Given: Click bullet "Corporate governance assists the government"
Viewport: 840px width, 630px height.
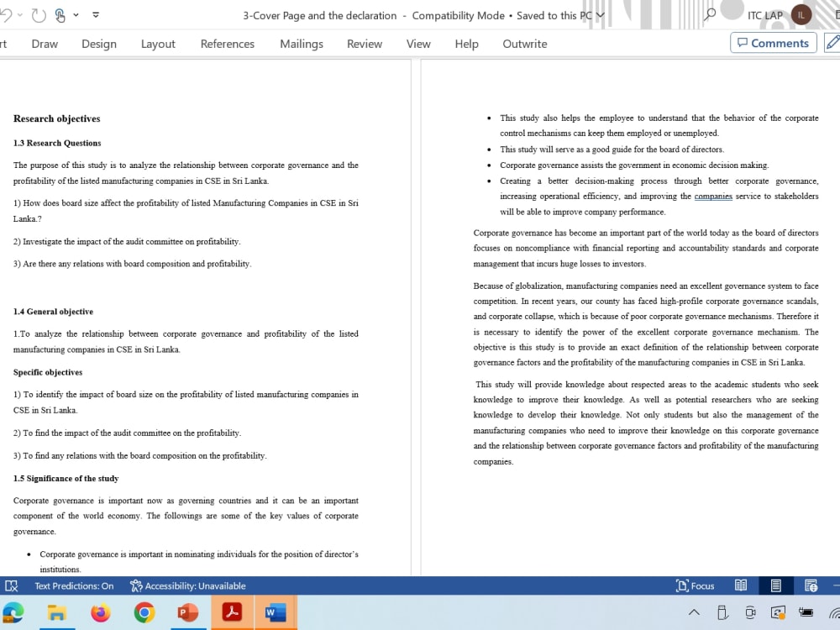Looking at the screenshot, I should pos(634,165).
